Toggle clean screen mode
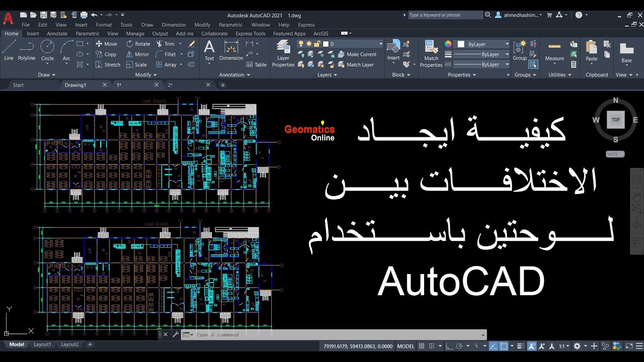644x362 pixels. (x=629, y=346)
